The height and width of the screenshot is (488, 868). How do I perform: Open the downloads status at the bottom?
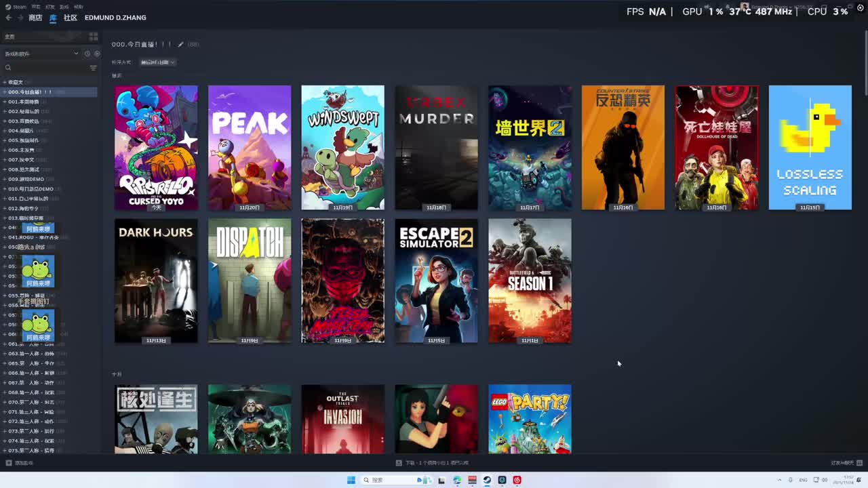click(x=433, y=463)
